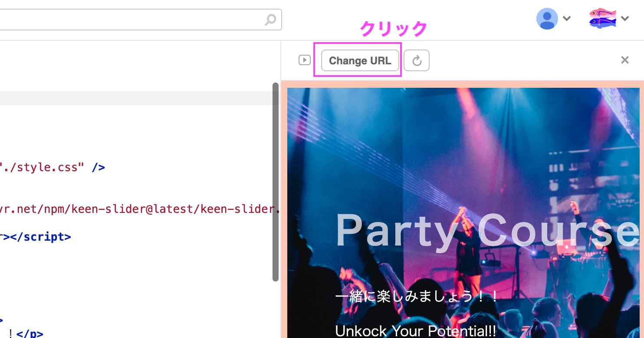The image size is (644, 338).
Task: Click the "./style.css" text in the code
Action: (x=43, y=167)
